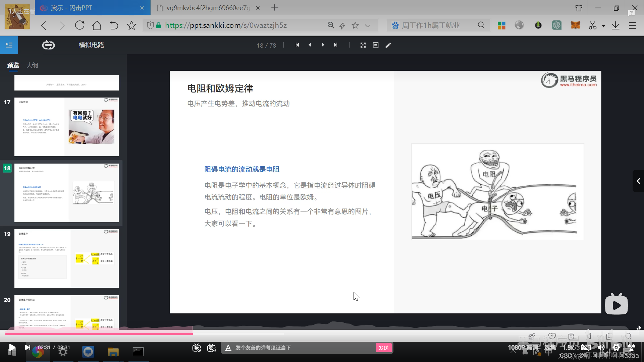
Task: Jump to last slide
Action: [335, 45]
